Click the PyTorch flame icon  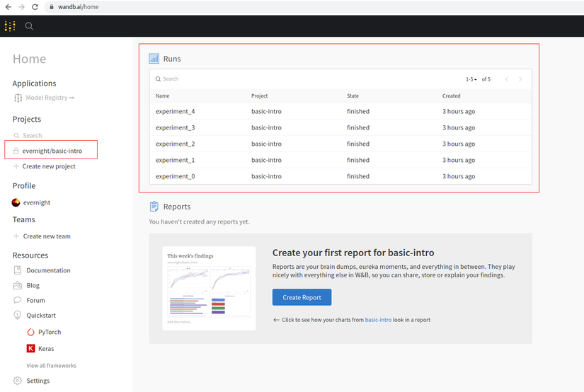[30, 332]
